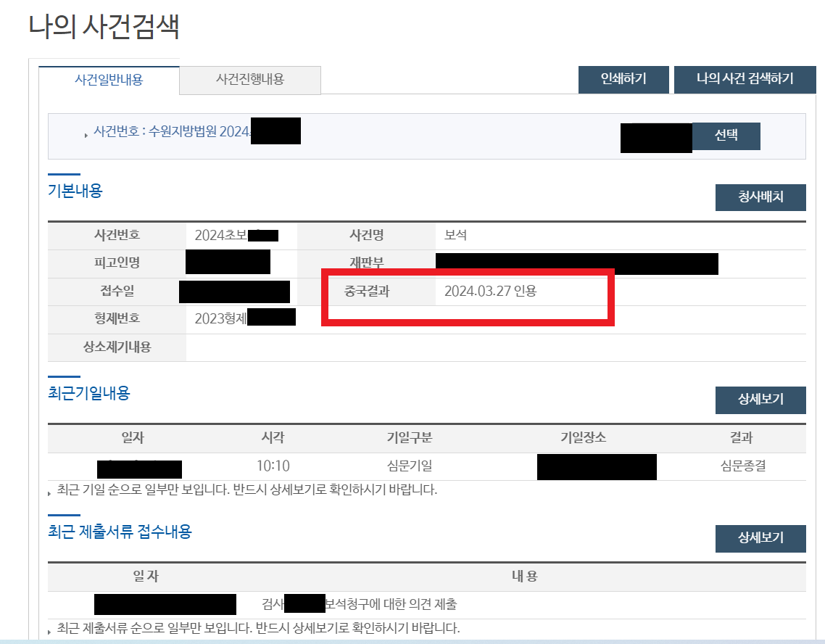Image resolution: width=825 pixels, height=644 pixels.
Task: Click the 사건명 value 보석
Action: click(x=456, y=235)
